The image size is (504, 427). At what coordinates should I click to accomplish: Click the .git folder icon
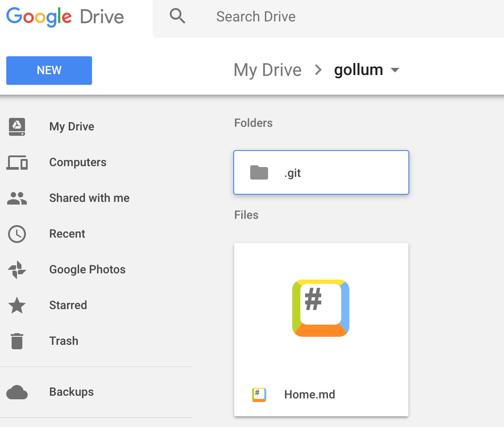pyautogui.click(x=259, y=172)
